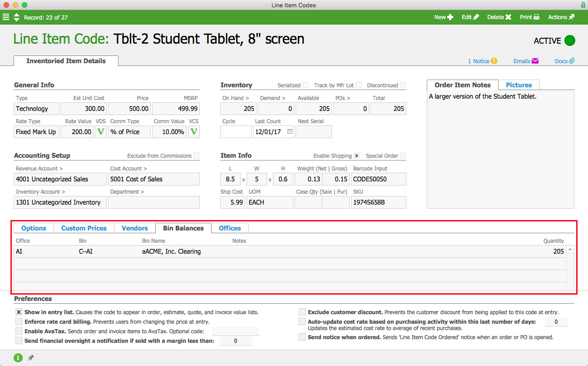This screenshot has width=588, height=366.
Task: Check the Special Order checkbox
Action: (403, 155)
